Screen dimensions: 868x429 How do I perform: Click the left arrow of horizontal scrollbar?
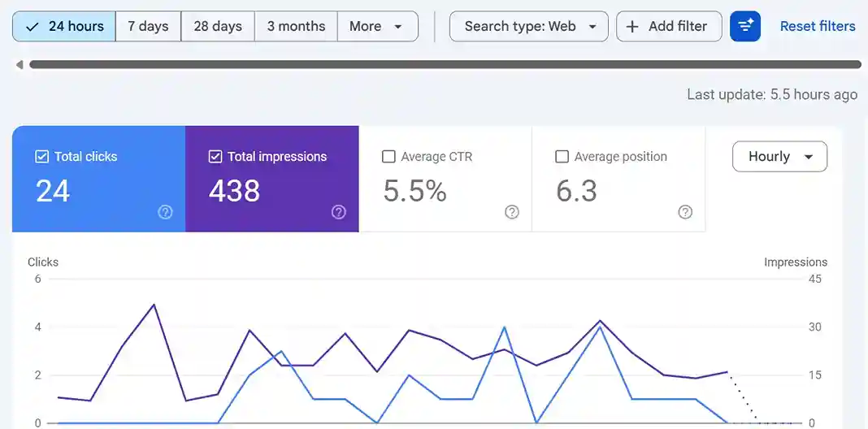[20, 65]
